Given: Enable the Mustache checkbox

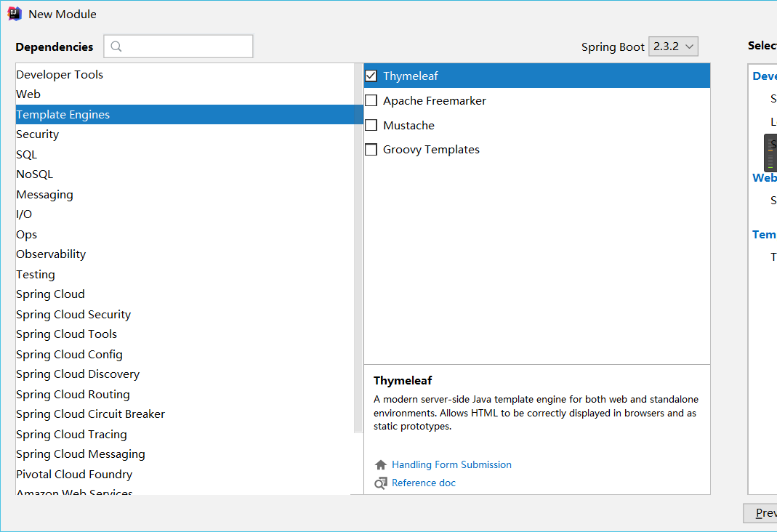Looking at the screenshot, I should click(x=371, y=125).
